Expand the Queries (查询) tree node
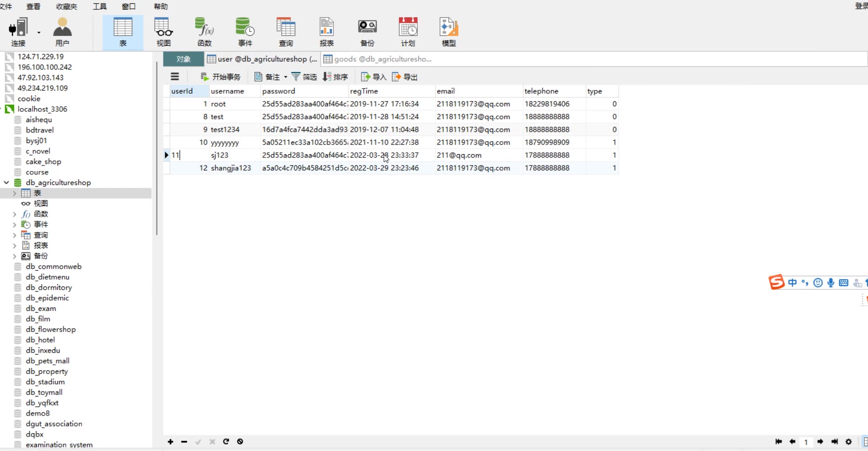This screenshot has width=868, height=451. pos(14,235)
